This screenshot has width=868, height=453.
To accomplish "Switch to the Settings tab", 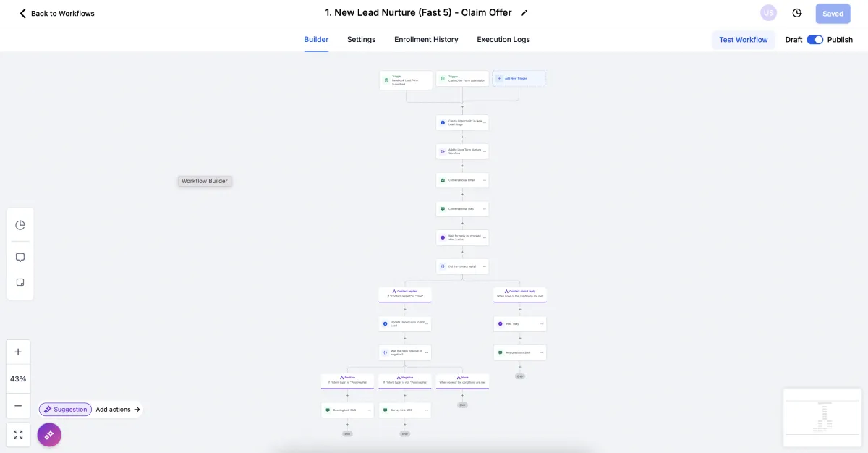I will coord(361,40).
